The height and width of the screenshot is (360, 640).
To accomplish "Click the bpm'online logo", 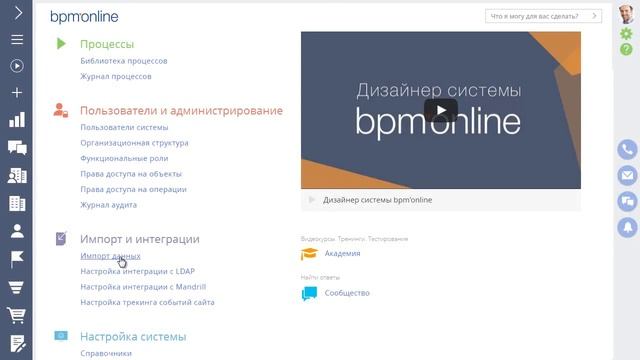I will point(84,17).
